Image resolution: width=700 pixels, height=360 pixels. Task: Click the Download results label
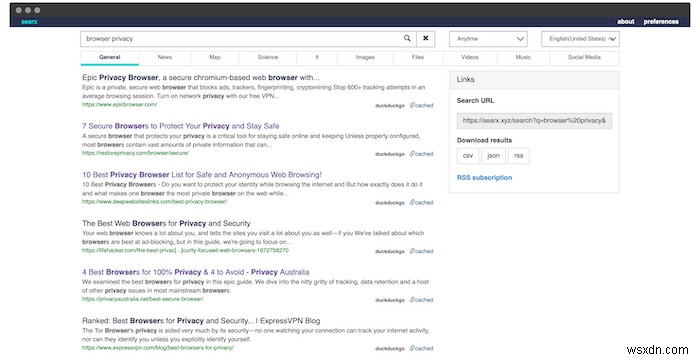[x=484, y=140]
